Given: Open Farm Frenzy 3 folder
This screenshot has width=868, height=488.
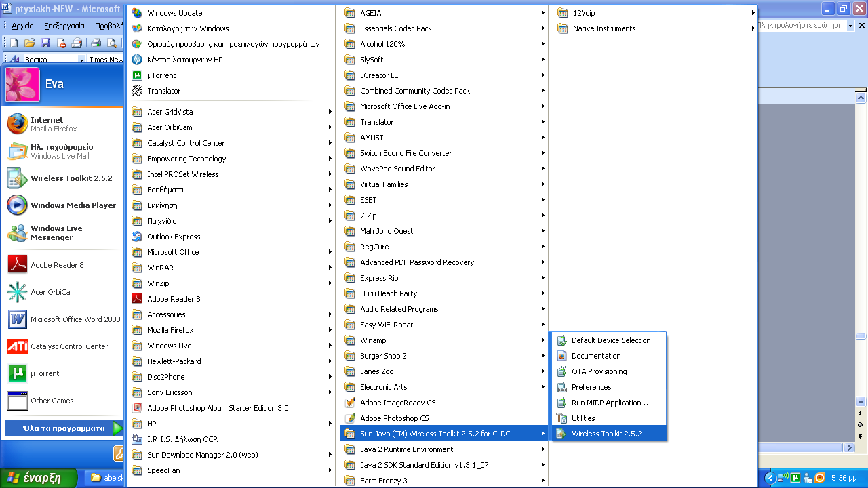Looking at the screenshot, I should coord(444,481).
